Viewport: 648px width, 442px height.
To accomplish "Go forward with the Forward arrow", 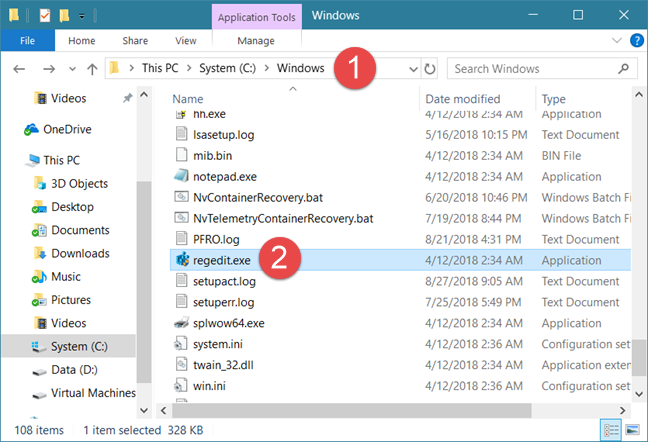I will point(49,69).
